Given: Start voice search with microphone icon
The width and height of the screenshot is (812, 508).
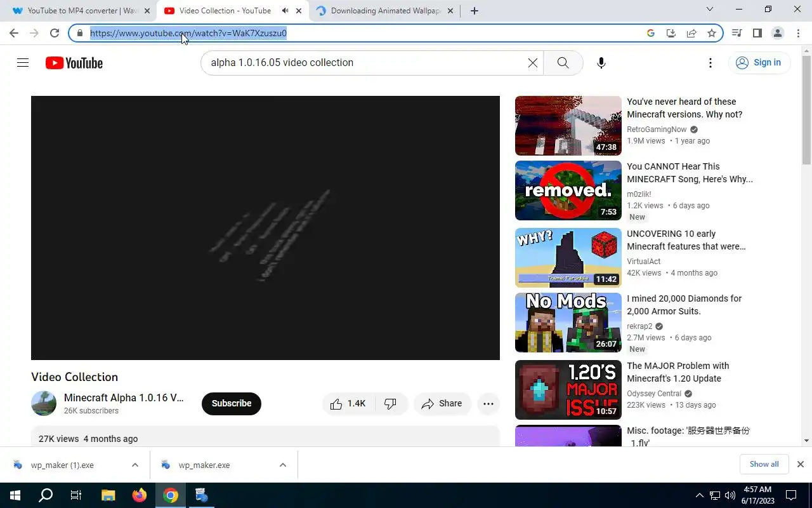Looking at the screenshot, I should click(x=601, y=62).
